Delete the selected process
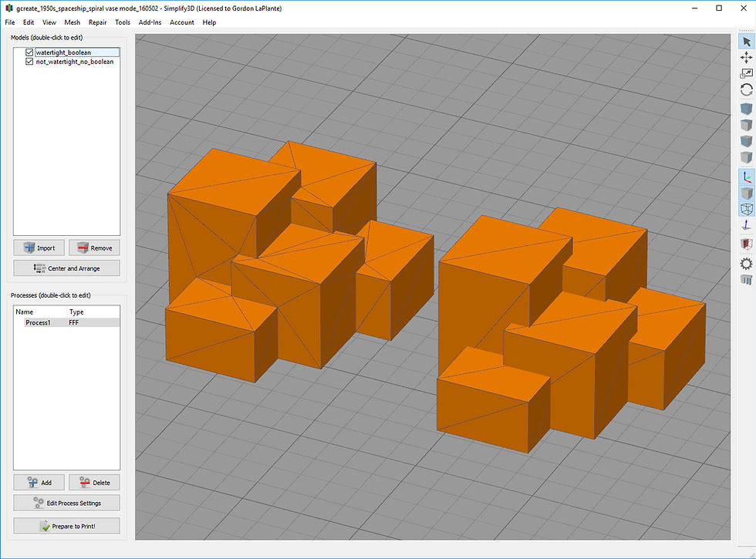756x559 pixels. coord(94,483)
